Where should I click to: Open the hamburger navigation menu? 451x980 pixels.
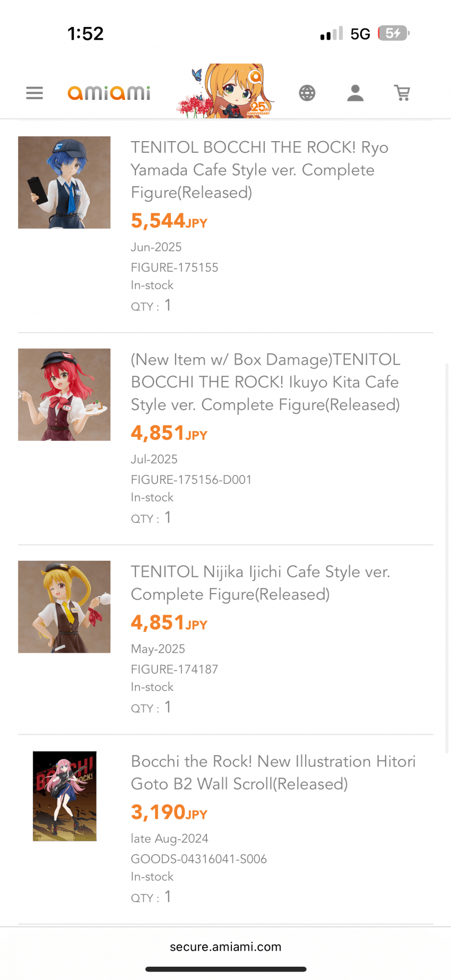[34, 93]
